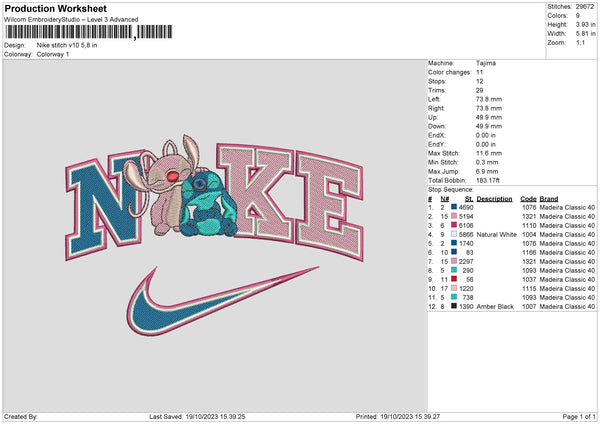The width and height of the screenshot is (600, 424).
Task: Click the Left value 73.8 mm
Action: pos(489,99)
